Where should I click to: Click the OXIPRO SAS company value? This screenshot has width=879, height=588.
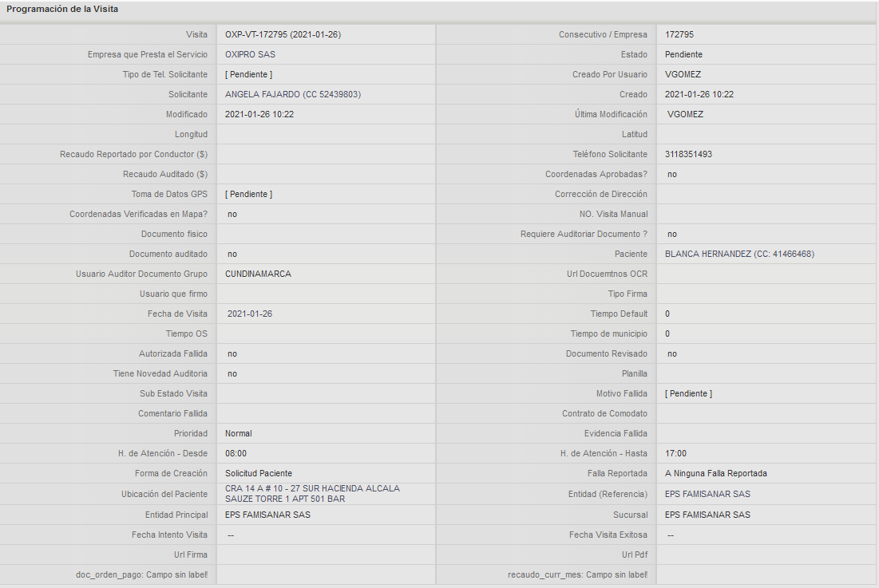(250, 55)
